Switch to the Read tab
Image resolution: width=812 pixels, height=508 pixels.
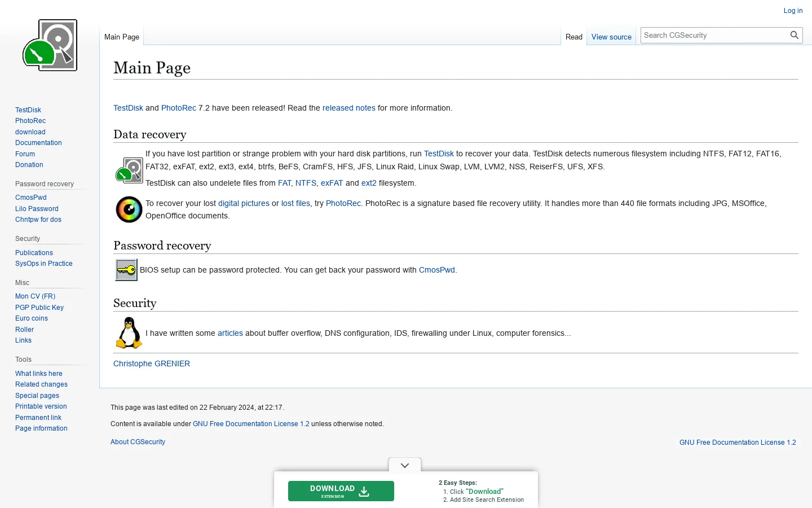point(574,37)
